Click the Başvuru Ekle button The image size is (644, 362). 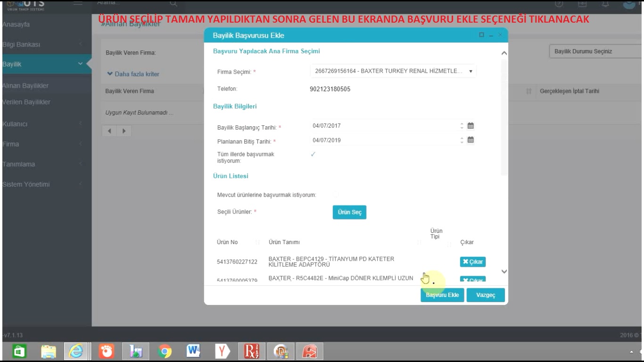point(442,295)
